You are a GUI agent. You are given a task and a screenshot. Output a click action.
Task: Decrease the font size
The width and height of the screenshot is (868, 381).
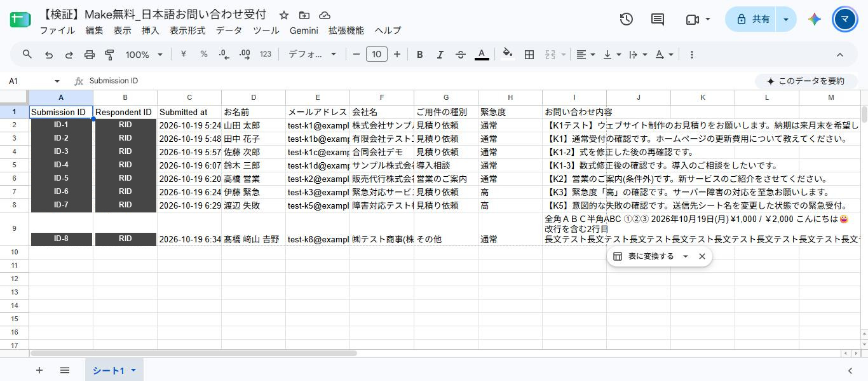356,55
